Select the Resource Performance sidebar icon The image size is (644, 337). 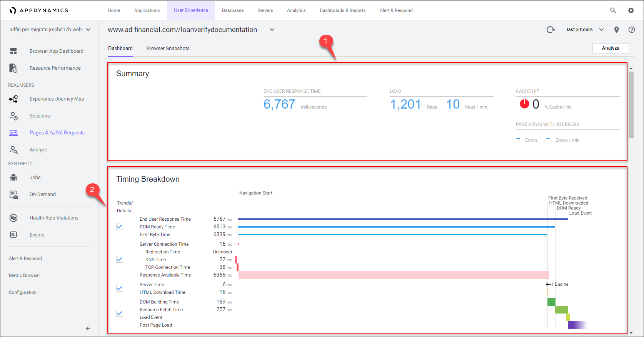click(13, 68)
